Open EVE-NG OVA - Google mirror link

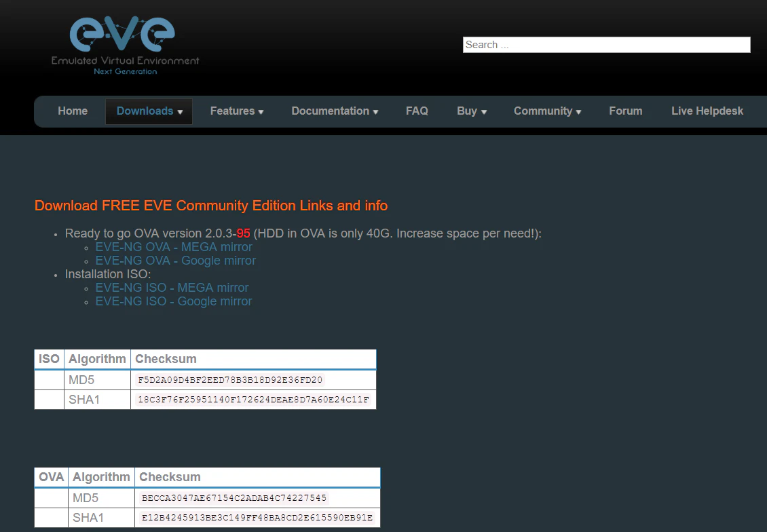point(176,261)
